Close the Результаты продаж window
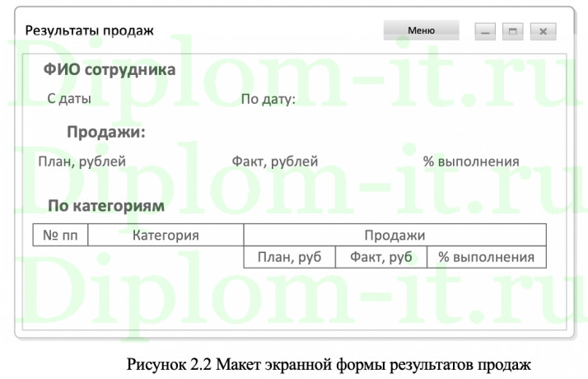 tap(542, 31)
